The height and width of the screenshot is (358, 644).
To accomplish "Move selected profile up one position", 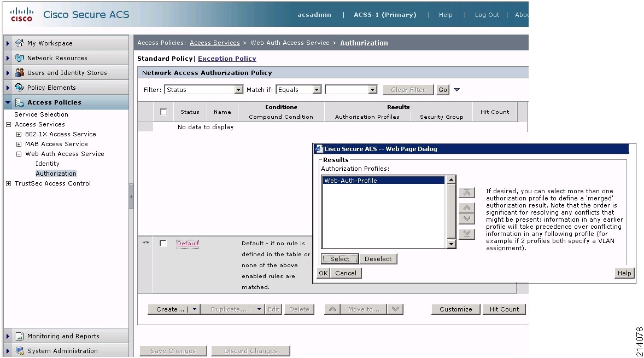I will click(x=466, y=207).
